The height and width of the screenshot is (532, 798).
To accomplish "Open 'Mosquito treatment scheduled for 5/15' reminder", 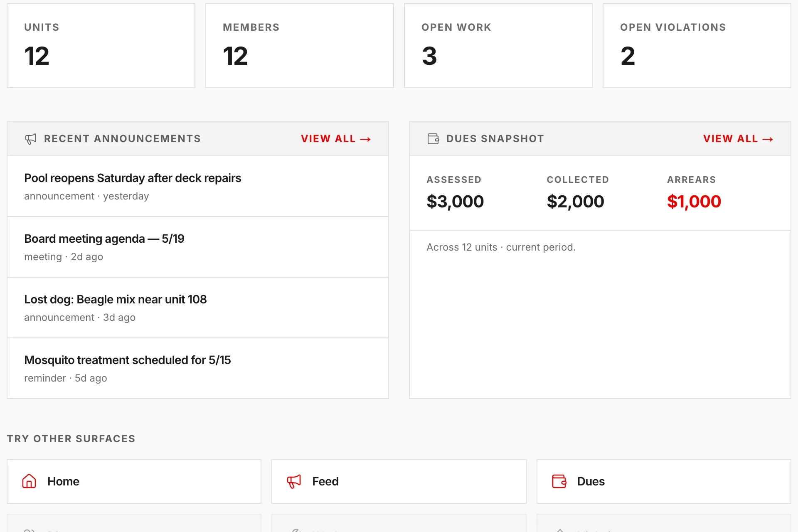I will tap(198, 368).
